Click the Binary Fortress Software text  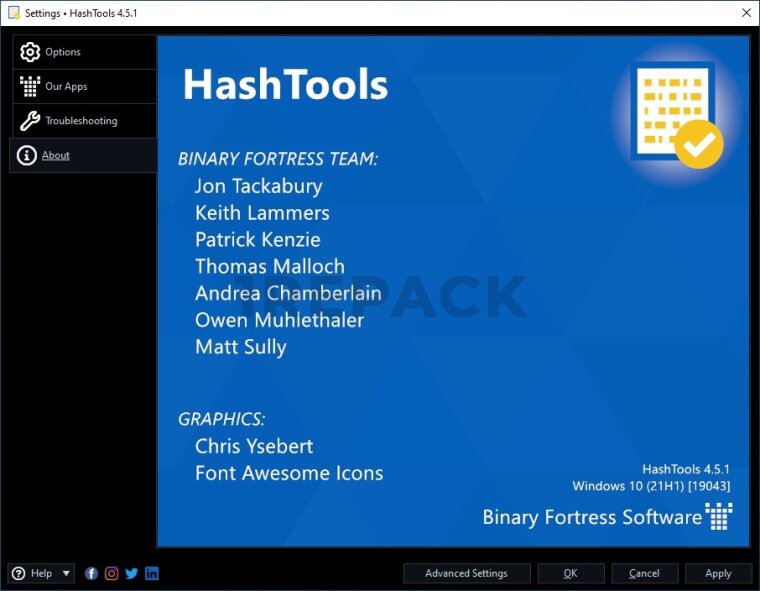(592, 517)
